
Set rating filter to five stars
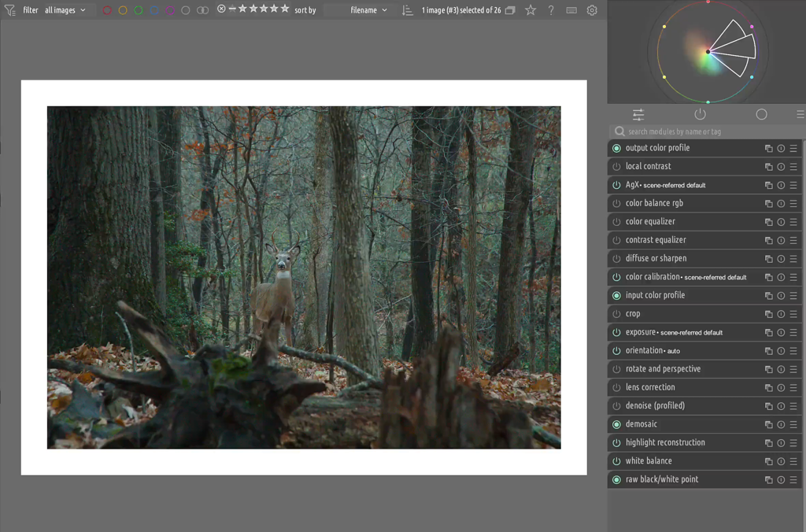click(x=285, y=9)
